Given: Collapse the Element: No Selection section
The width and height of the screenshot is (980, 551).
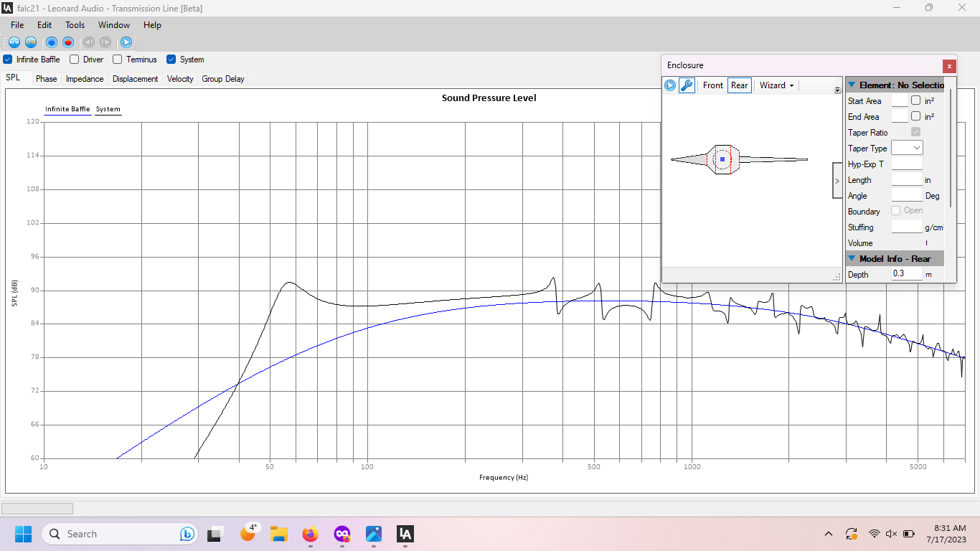Looking at the screenshot, I should pos(852,85).
